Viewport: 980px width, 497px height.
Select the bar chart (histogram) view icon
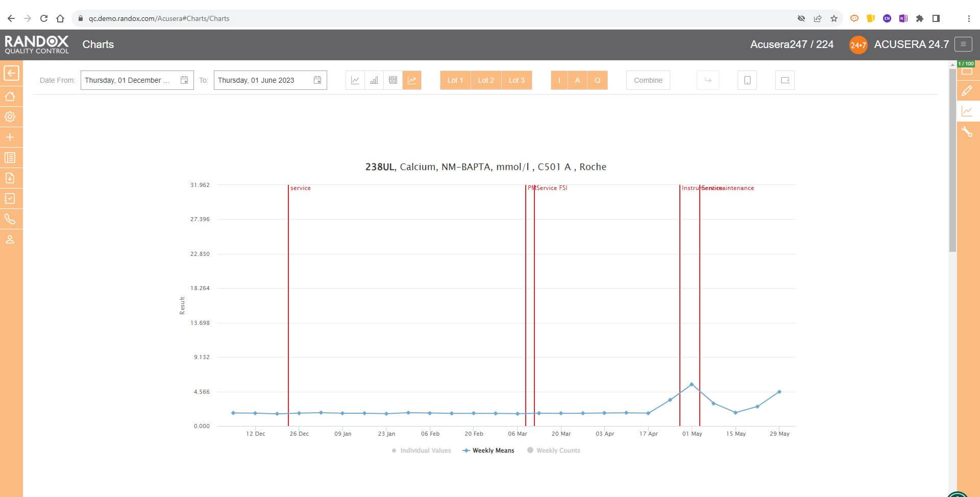point(374,80)
